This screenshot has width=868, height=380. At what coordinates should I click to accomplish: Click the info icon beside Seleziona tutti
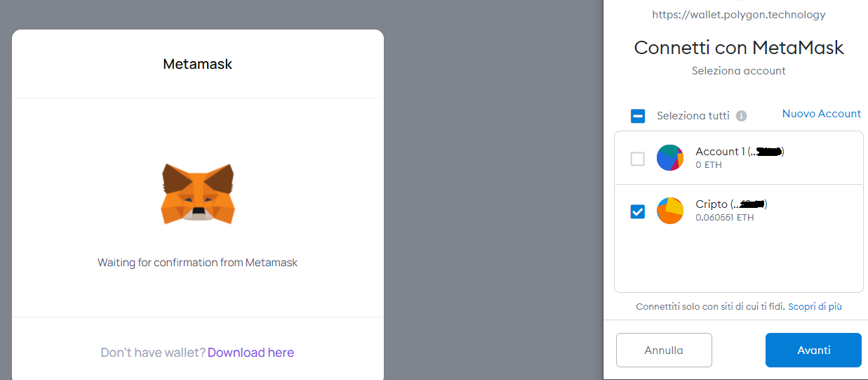(742, 116)
